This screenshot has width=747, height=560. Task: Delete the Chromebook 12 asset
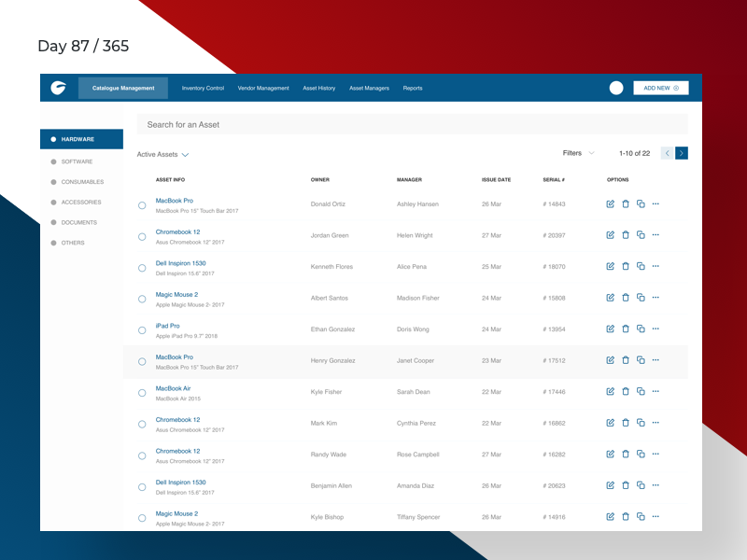click(x=625, y=234)
